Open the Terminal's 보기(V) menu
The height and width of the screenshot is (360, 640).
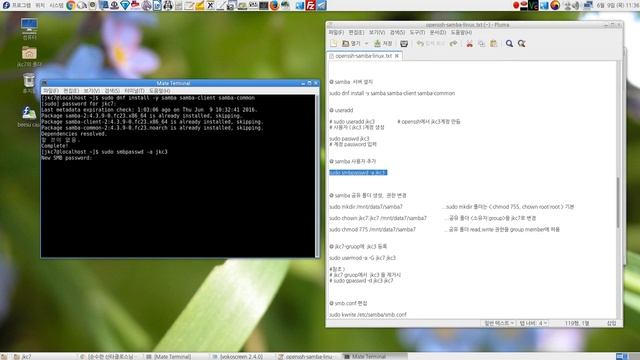pyautogui.click(x=91, y=91)
